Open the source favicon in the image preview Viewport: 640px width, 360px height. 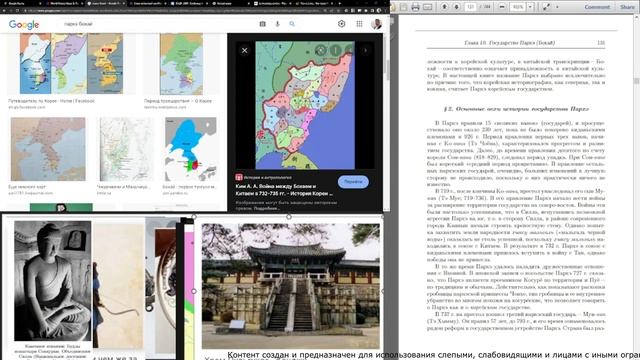pos(239,177)
